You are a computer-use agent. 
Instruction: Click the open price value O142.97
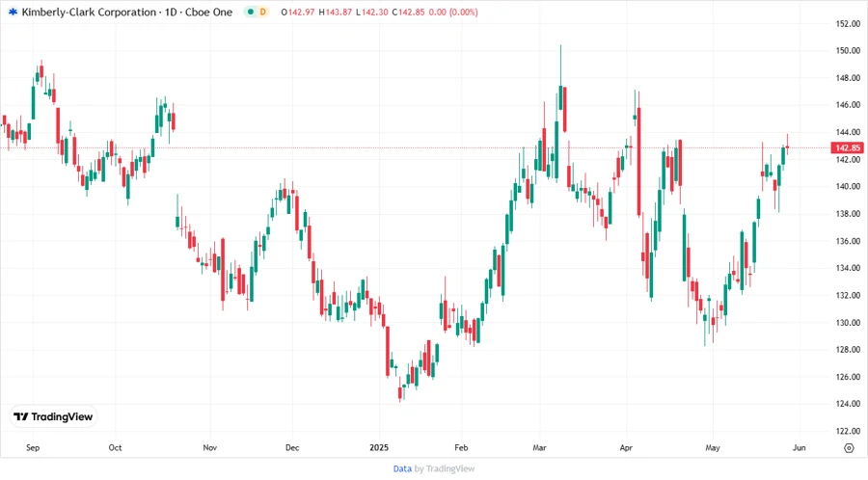click(x=300, y=13)
